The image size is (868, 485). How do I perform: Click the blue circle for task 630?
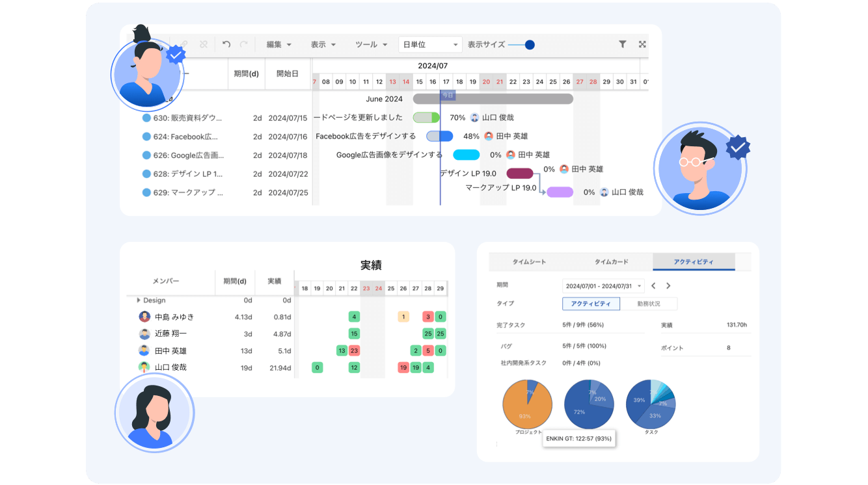pos(146,118)
